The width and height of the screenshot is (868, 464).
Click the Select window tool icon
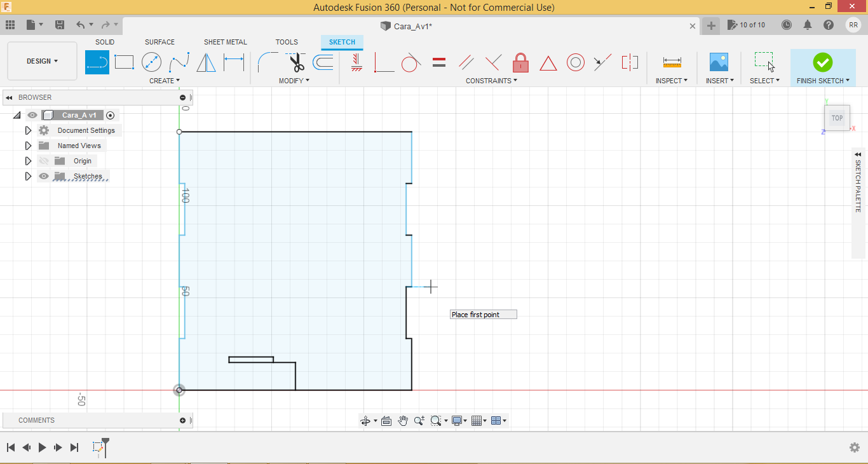pyautogui.click(x=765, y=62)
